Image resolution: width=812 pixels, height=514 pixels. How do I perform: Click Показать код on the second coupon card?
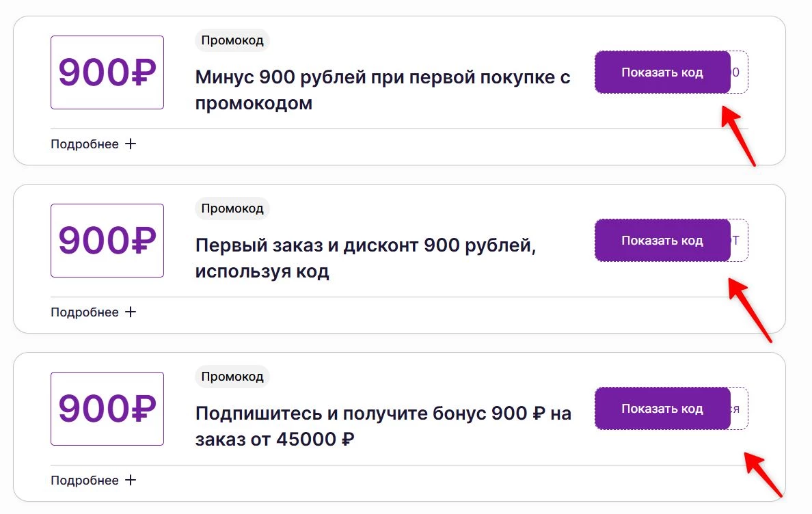tap(662, 240)
